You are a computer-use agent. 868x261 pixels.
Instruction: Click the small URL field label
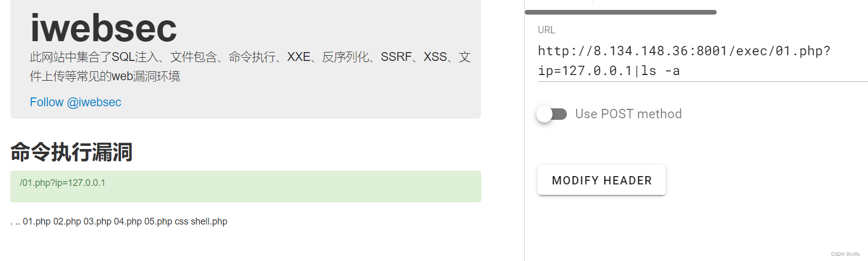[x=546, y=30]
